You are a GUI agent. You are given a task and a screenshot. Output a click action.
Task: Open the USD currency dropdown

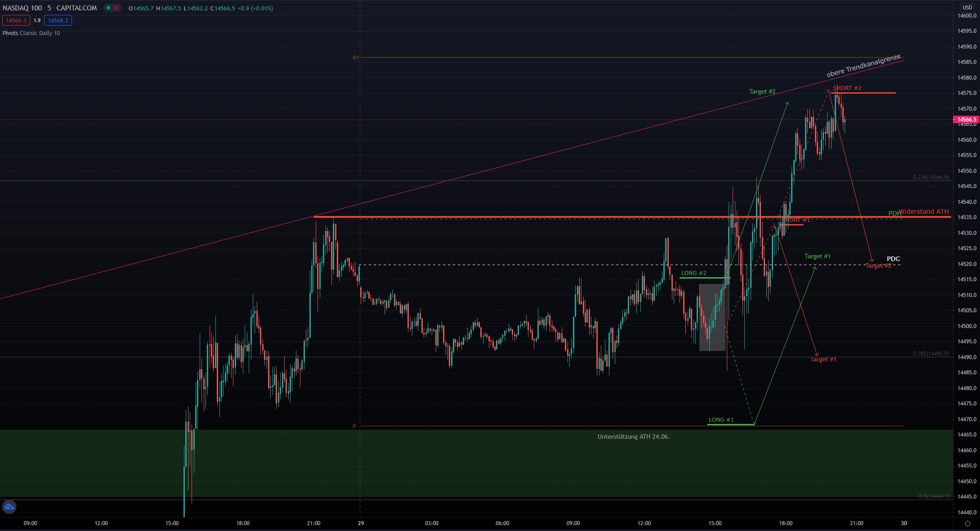(967, 8)
